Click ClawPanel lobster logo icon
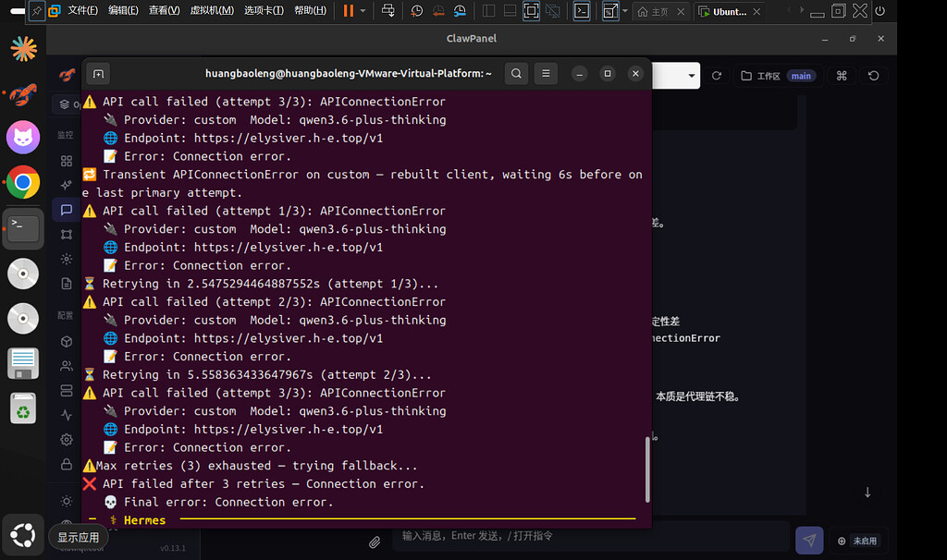The image size is (947, 560). [67, 75]
